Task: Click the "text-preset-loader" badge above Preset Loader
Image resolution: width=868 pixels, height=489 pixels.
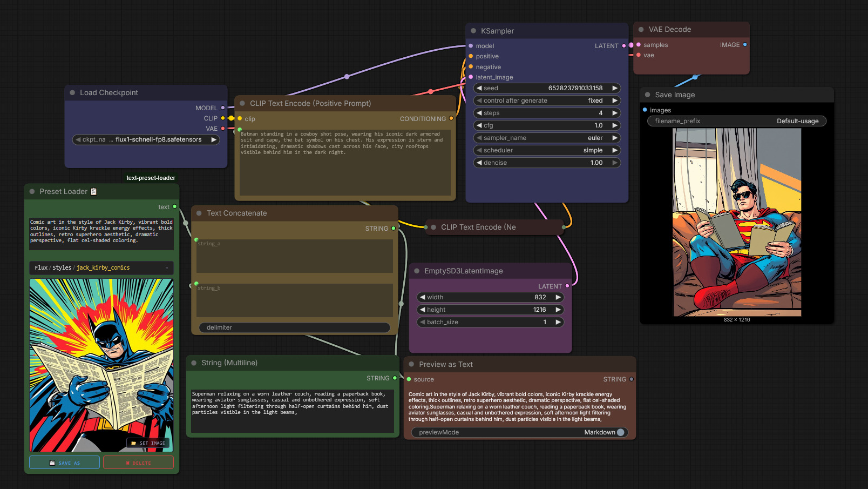Action: coord(151,178)
